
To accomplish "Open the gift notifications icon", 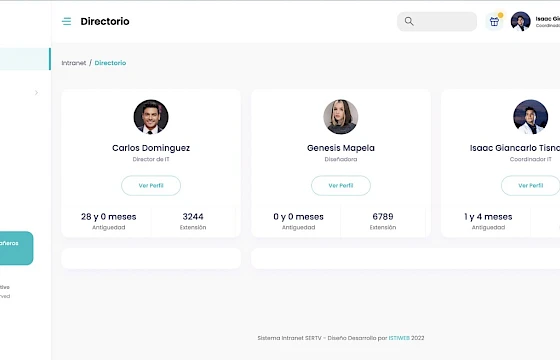I will click(x=494, y=21).
